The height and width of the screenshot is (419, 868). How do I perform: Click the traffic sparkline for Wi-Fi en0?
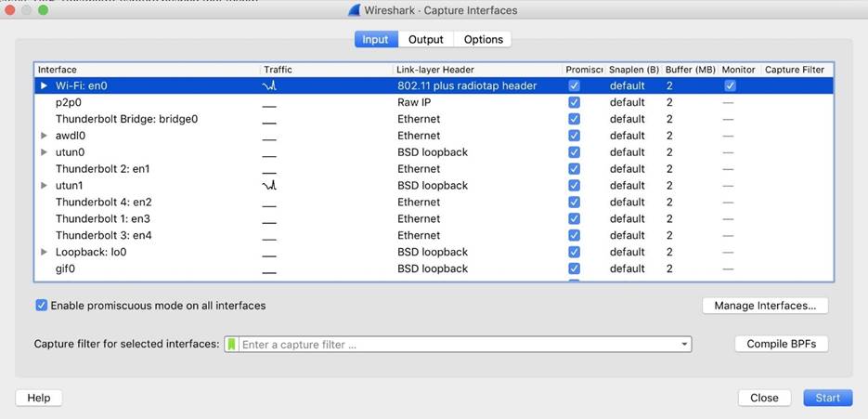(x=269, y=85)
